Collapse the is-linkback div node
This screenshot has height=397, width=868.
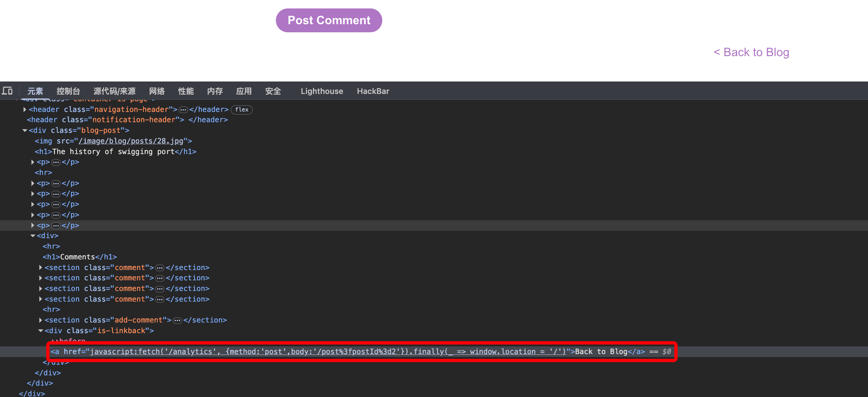(41, 331)
